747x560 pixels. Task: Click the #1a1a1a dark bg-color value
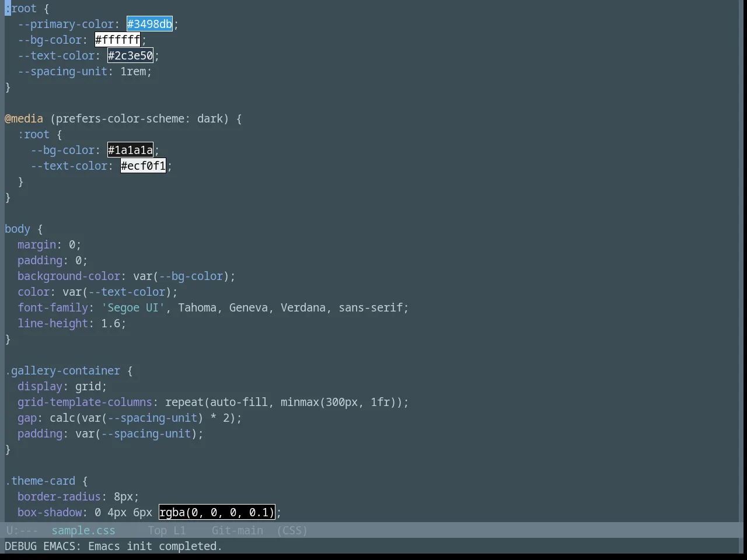pos(130,150)
